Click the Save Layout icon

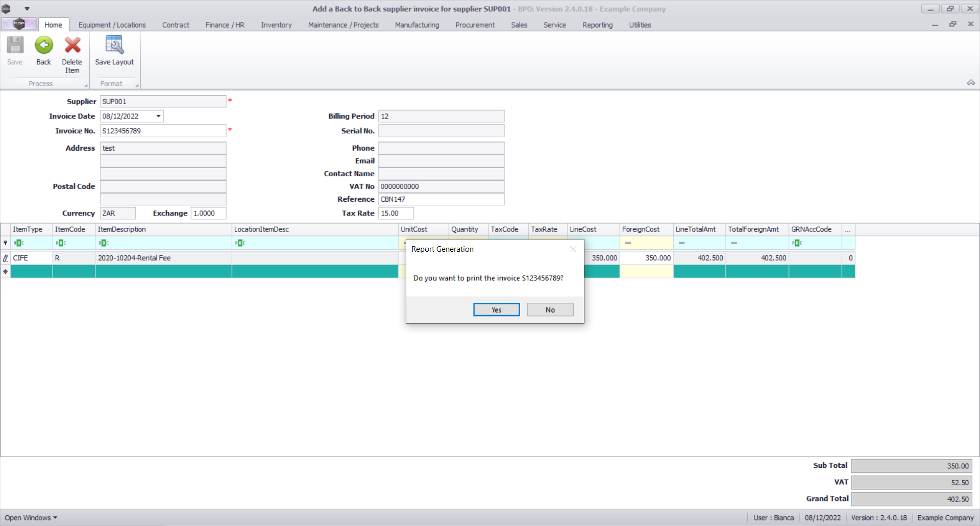click(114, 45)
